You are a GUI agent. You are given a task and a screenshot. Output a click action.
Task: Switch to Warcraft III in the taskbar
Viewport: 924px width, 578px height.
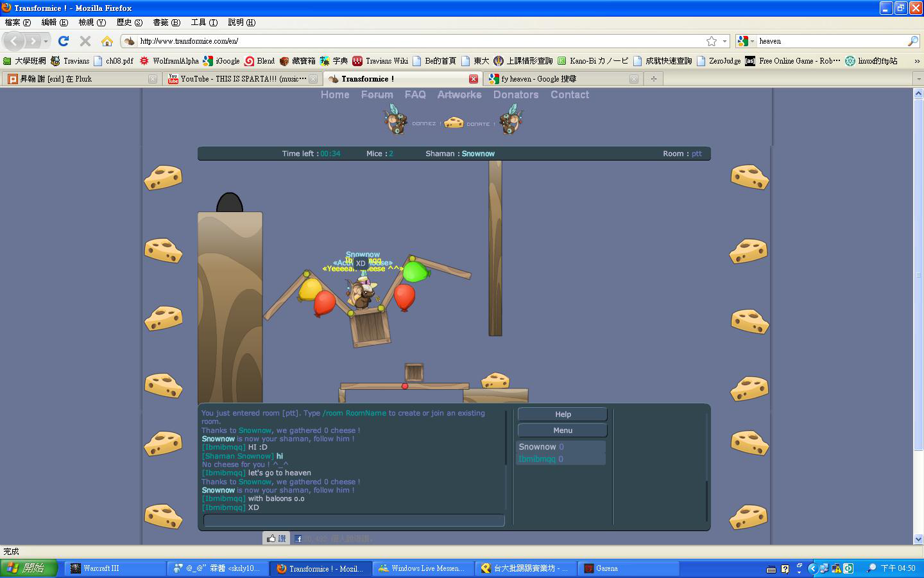[x=116, y=568]
